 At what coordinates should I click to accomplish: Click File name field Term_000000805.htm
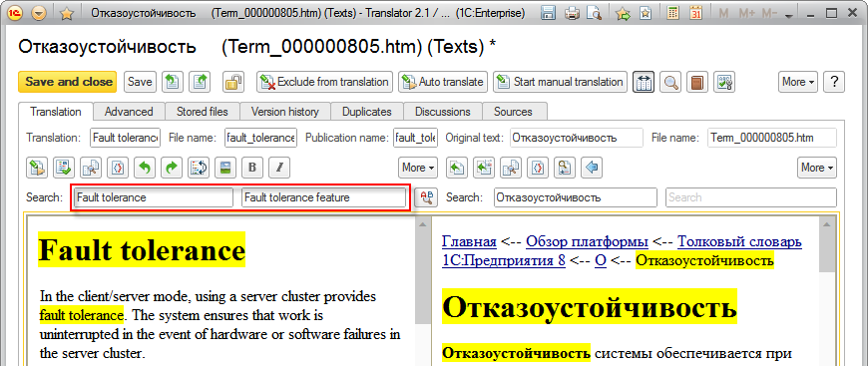tap(772, 138)
